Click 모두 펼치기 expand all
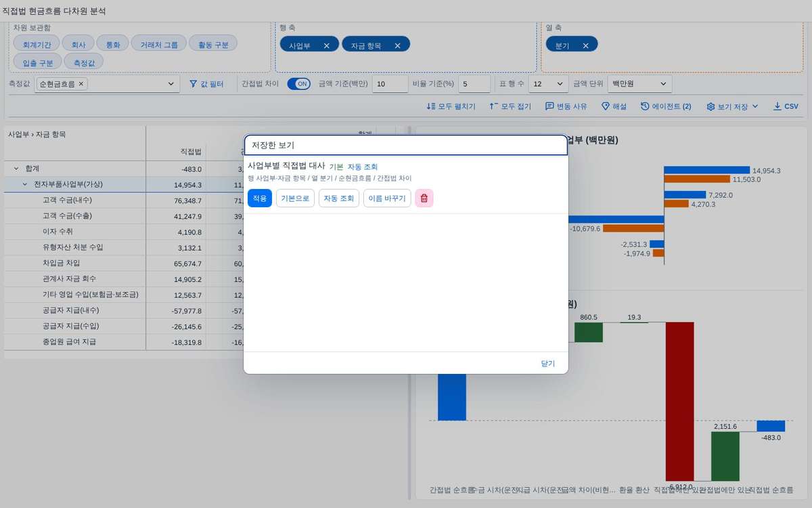The width and height of the screenshot is (812, 508). [x=451, y=106]
